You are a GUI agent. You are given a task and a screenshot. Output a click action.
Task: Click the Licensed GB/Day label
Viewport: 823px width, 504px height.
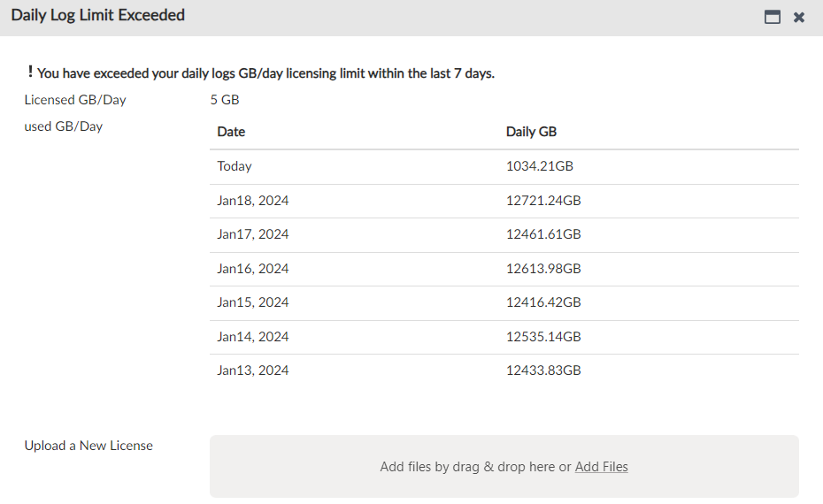point(75,100)
